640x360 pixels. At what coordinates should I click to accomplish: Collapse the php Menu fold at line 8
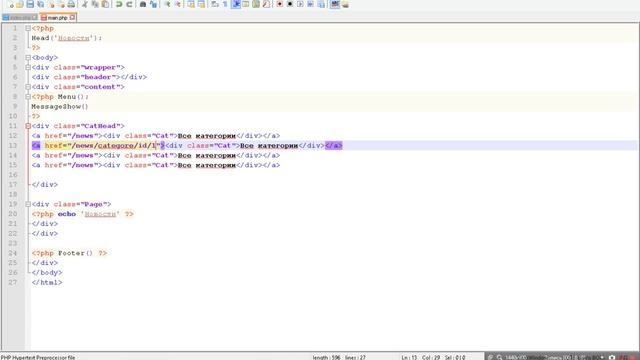click(28, 97)
